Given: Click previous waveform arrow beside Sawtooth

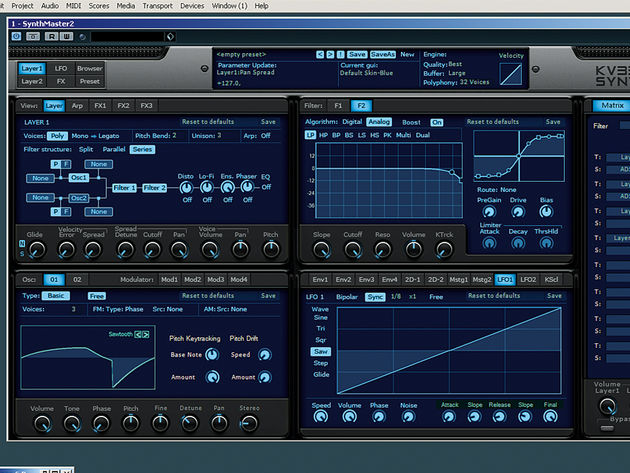Looking at the screenshot, I should point(138,334).
